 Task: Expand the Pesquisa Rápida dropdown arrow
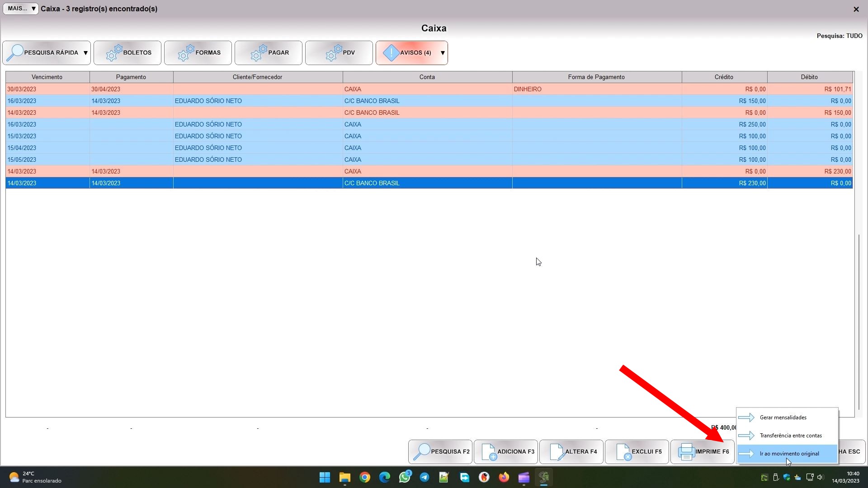(x=85, y=53)
